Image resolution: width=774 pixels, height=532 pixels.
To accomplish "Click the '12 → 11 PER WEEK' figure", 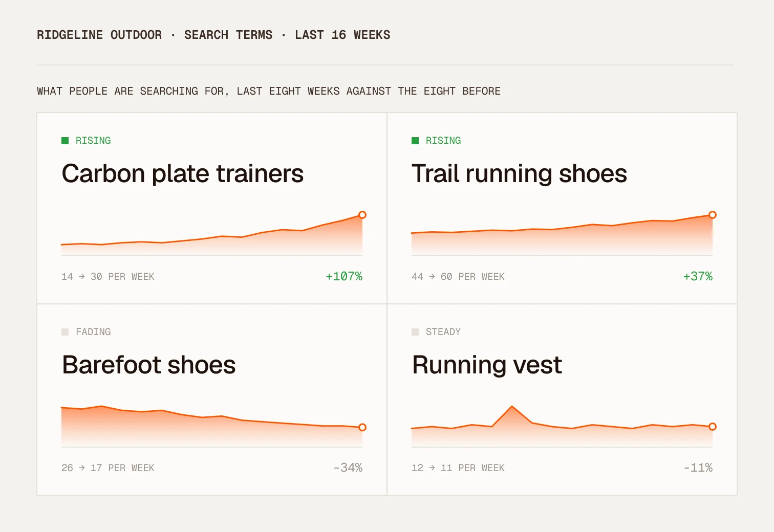I will [x=458, y=468].
